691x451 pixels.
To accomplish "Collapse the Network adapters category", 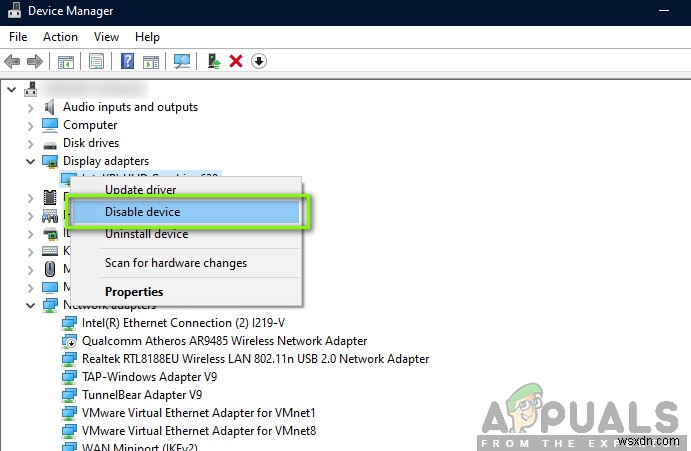I will 30,305.
